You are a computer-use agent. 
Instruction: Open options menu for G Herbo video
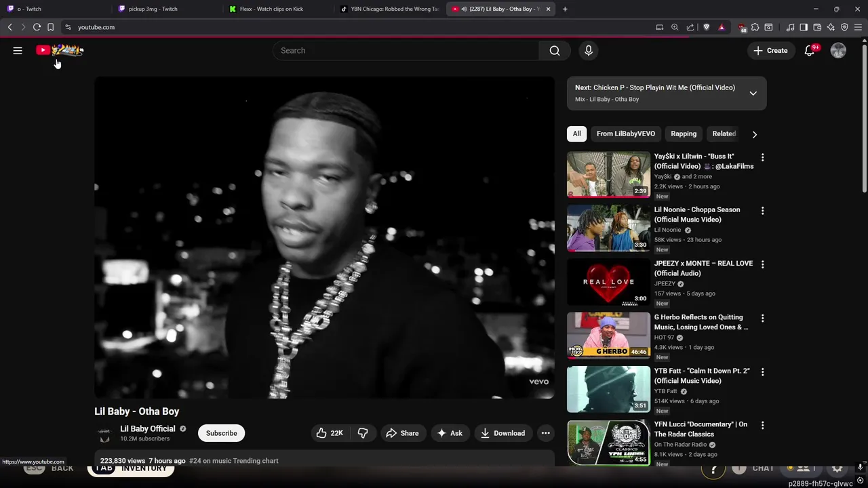tap(762, 318)
